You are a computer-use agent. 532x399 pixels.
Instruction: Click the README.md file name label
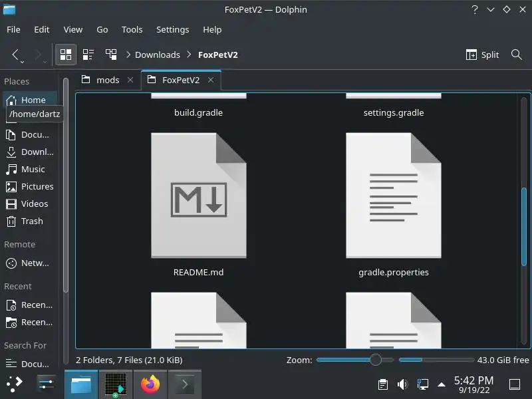tap(198, 273)
